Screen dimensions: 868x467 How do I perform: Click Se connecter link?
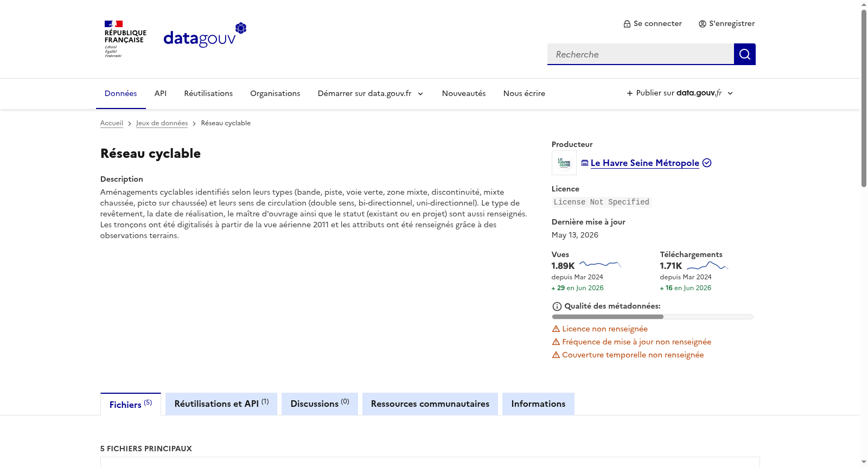653,24
